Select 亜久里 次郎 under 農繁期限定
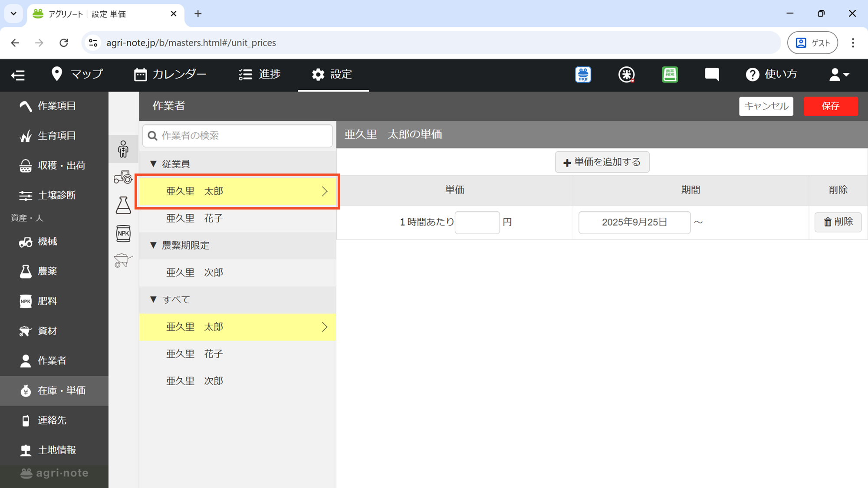The width and height of the screenshot is (868, 488). (x=237, y=272)
